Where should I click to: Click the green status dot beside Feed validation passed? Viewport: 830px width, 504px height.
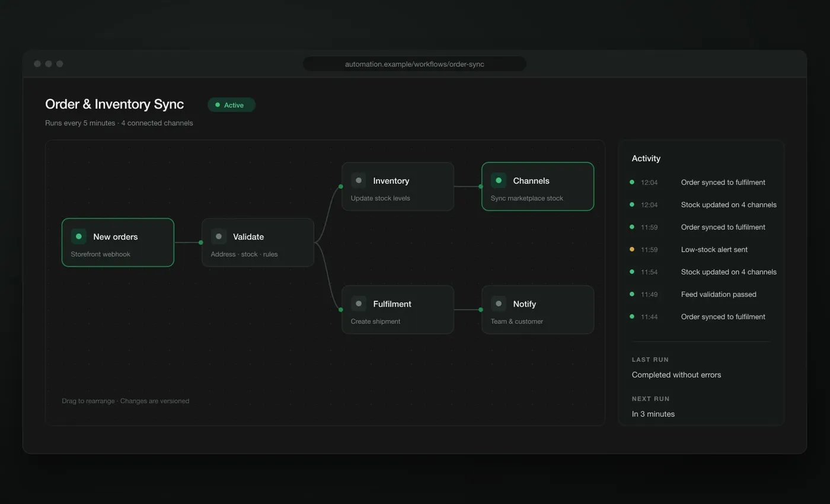632,295
